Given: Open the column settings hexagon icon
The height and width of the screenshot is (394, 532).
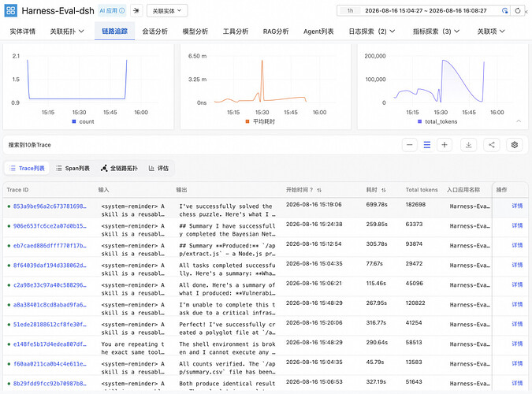Looking at the screenshot, I should pyautogui.click(x=515, y=145).
